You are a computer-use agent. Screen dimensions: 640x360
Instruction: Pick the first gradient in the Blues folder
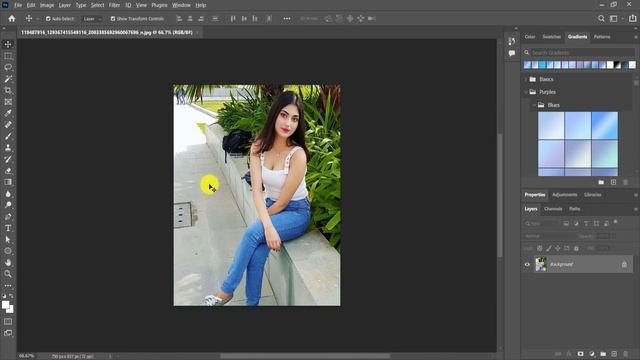point(551,125)
